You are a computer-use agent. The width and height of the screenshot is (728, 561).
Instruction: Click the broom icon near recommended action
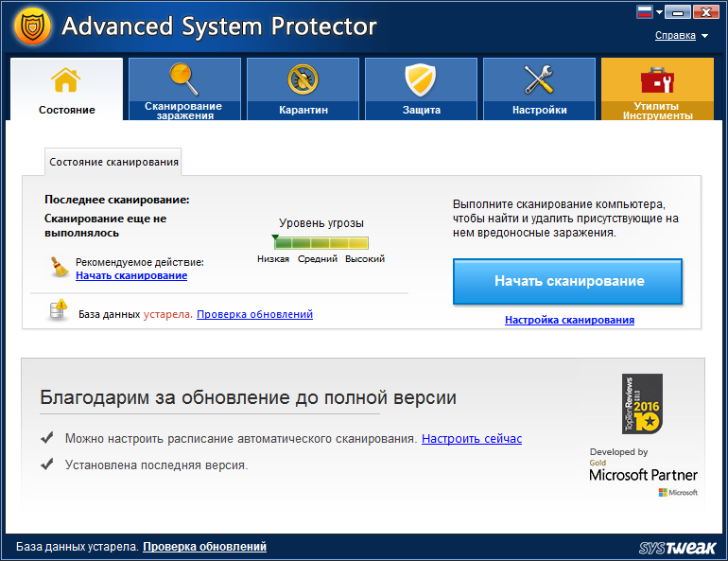pos(59,268)
